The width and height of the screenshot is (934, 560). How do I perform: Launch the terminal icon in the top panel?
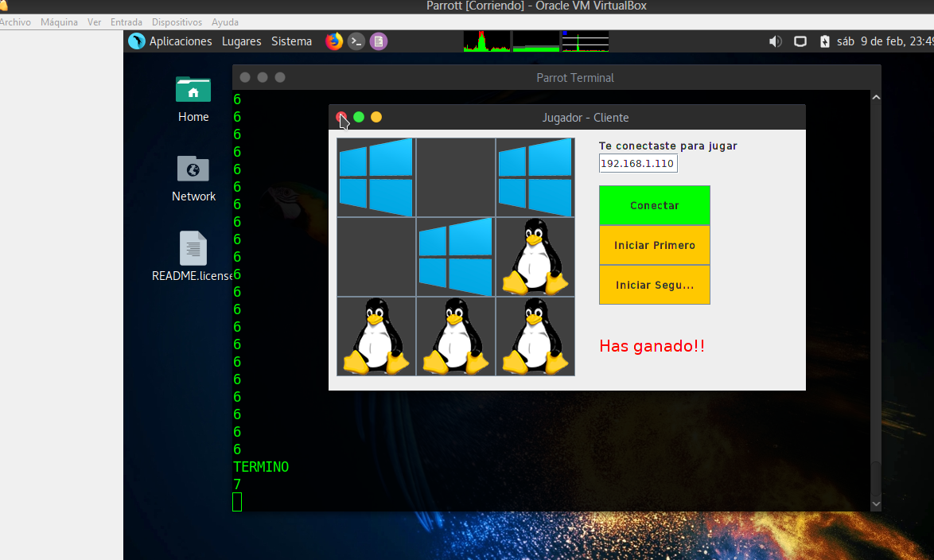click(x=356, y=41)
